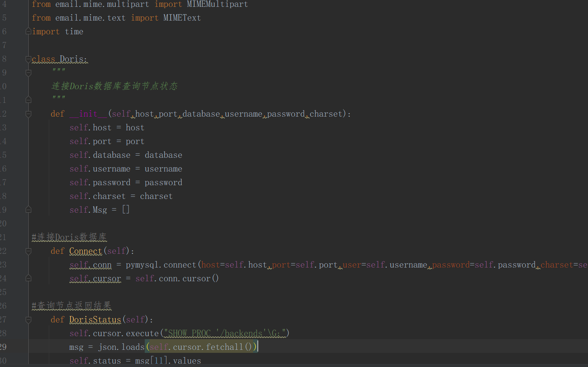Click 'user=self.username' argument
This screenshot has height=367, width=588.
pyautogui.click(x=385, y=265)
